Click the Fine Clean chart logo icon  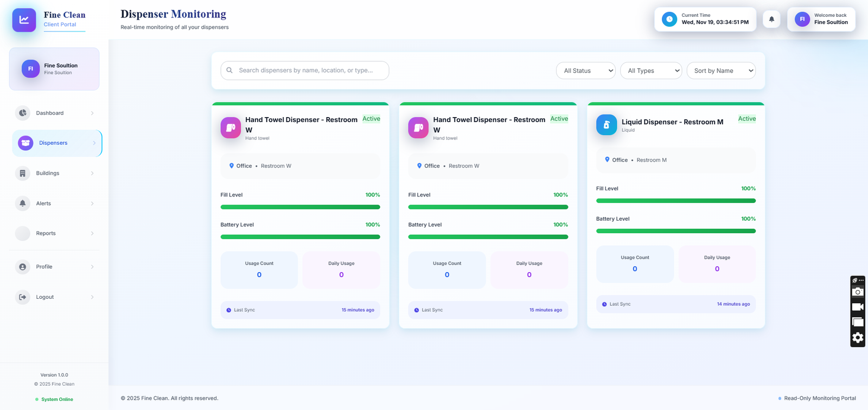[24, 20]
